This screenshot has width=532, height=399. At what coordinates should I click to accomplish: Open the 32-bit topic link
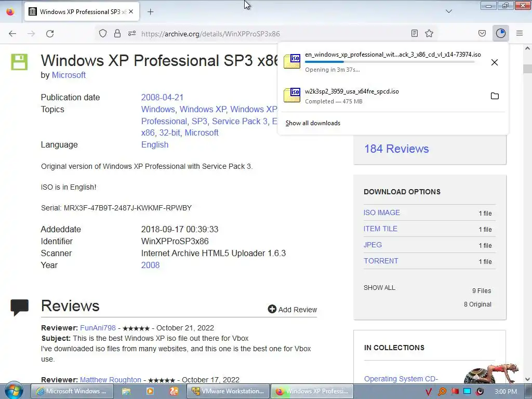click(x=169, y=132)
